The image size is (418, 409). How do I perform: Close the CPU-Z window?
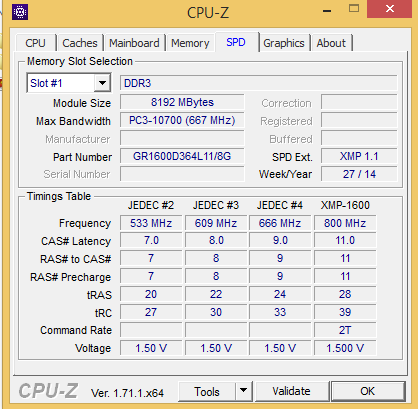click(389, 9)
